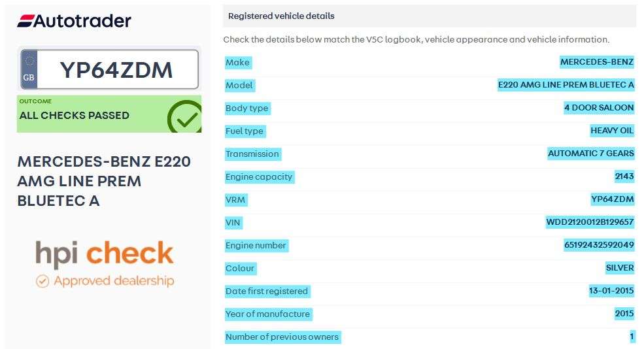Click the Model value E220 AMG LINE
644x349 pixels.
click(566, 85)
